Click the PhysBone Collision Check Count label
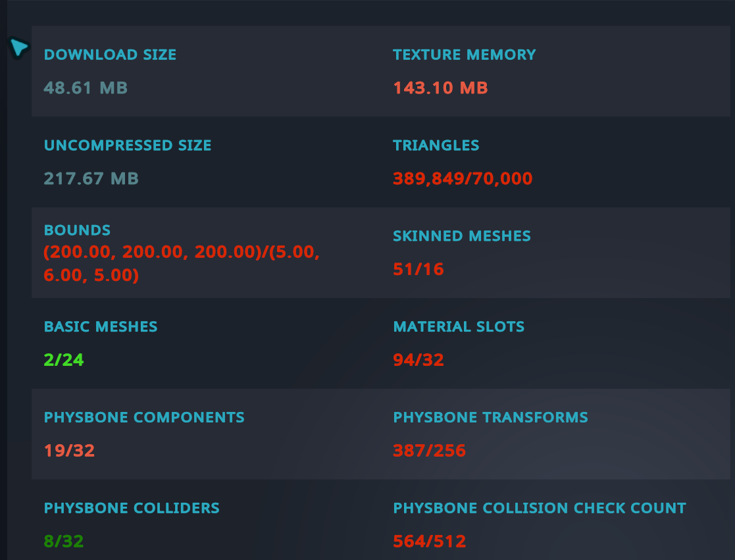Viewport: 735px width, 560px height. (x=539, y=509)
